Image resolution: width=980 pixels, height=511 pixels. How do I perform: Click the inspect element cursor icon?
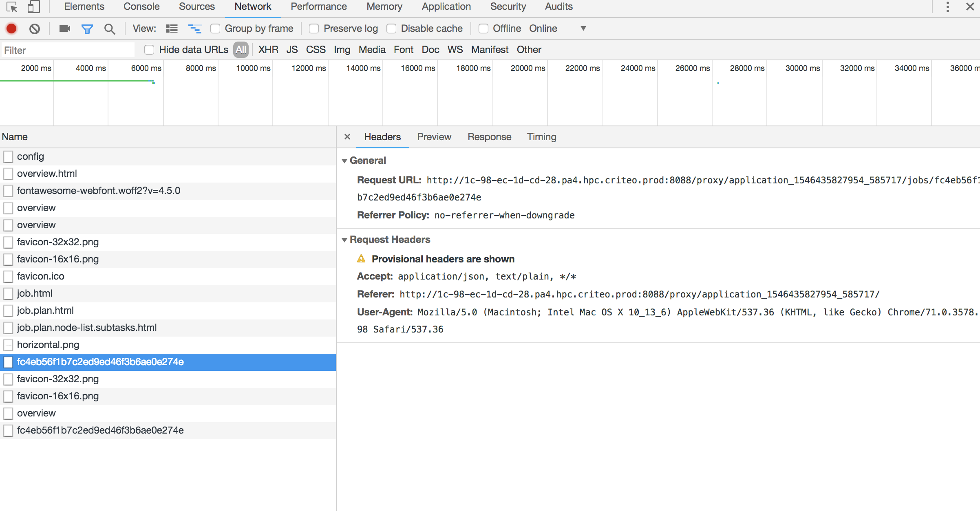12,7
